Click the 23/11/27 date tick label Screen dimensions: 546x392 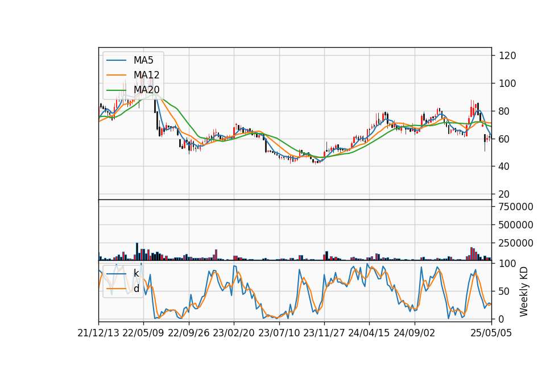coord(324,333)
